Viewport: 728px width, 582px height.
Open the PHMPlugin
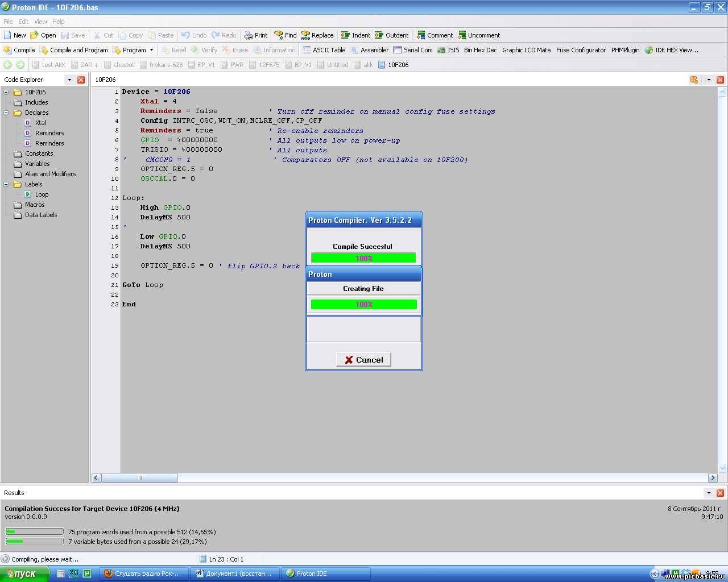point(625,50)
